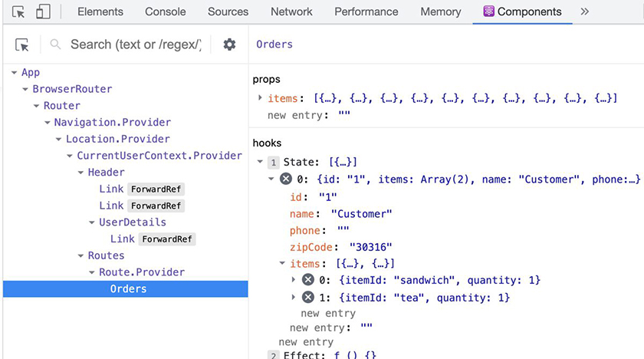Remove tea item with its X icon
The height and width of the screenshot is (359, 644).
tap(308, 297)
